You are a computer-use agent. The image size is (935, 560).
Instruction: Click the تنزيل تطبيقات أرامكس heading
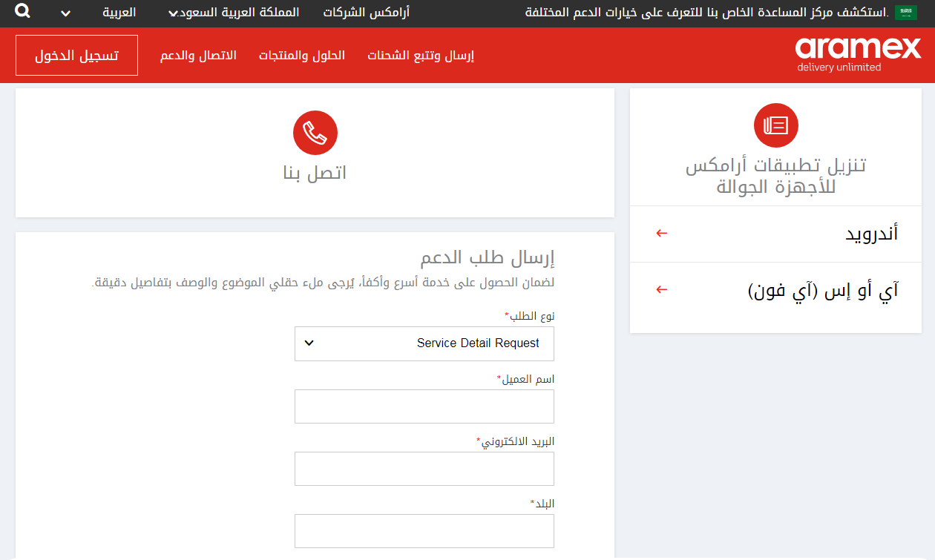click(x=776, y=176)
